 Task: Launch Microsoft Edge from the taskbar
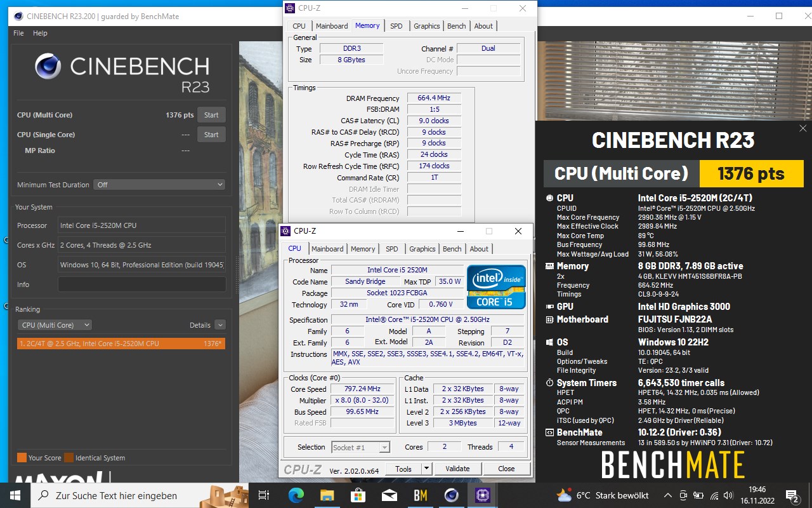coord(296,495)
